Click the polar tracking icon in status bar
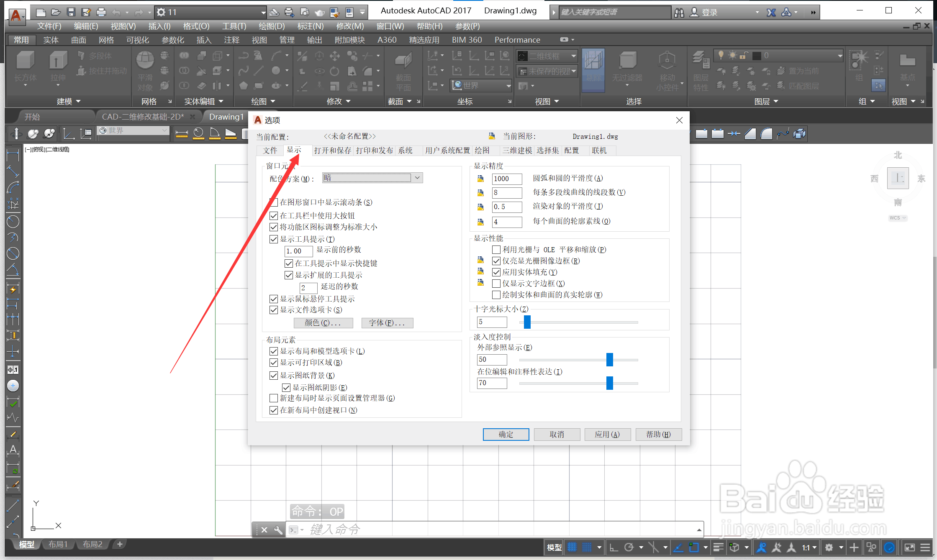Viewport: 937px width, 560px height. click(629, 547)
